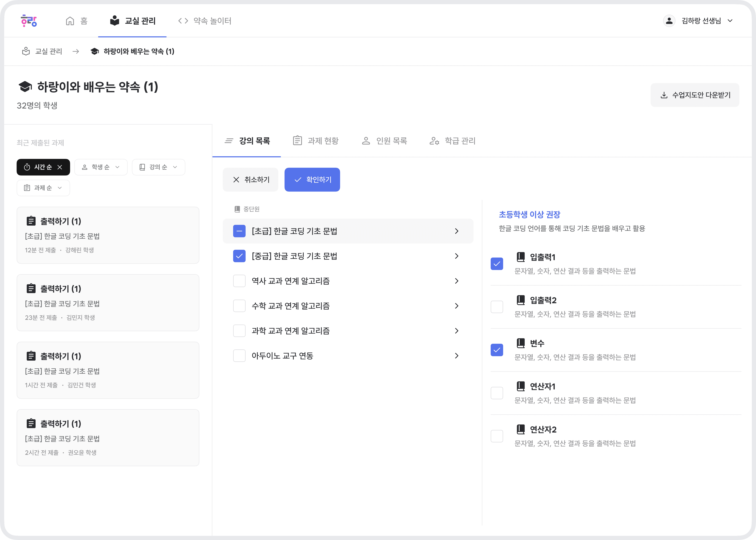The width and height of the screenshot is (756, 540).
Task: Switch to the 과제 현황 tab
Action: [x=316, y=141]
